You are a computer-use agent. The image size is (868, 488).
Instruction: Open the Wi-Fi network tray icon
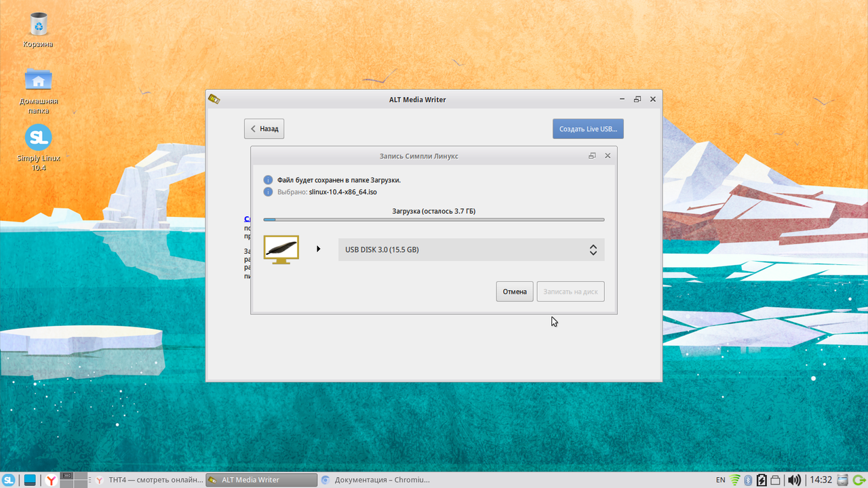pos(736,480)
